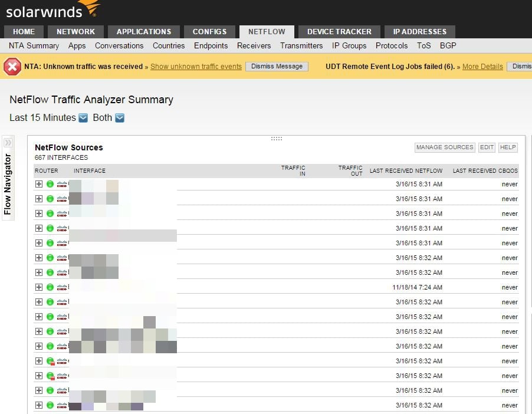
Task: Click the active NETFLOW tab
Action: click(267, 32)
